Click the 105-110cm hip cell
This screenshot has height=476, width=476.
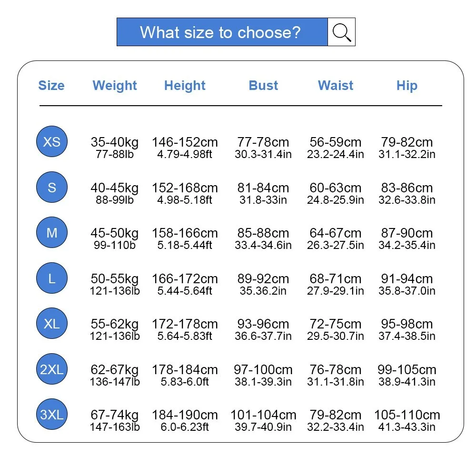click(407, 415)
